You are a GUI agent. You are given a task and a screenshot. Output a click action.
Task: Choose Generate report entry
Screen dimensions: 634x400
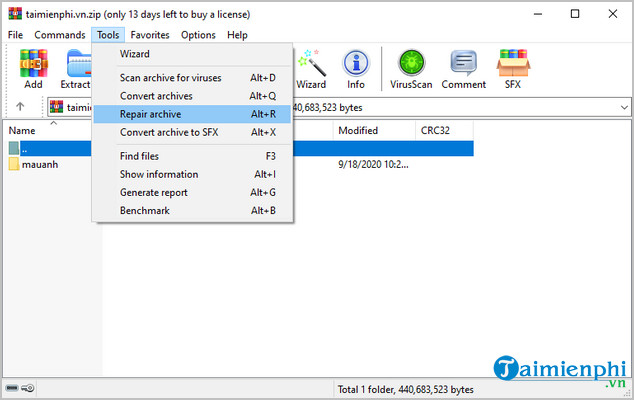[x=192, y=193]
